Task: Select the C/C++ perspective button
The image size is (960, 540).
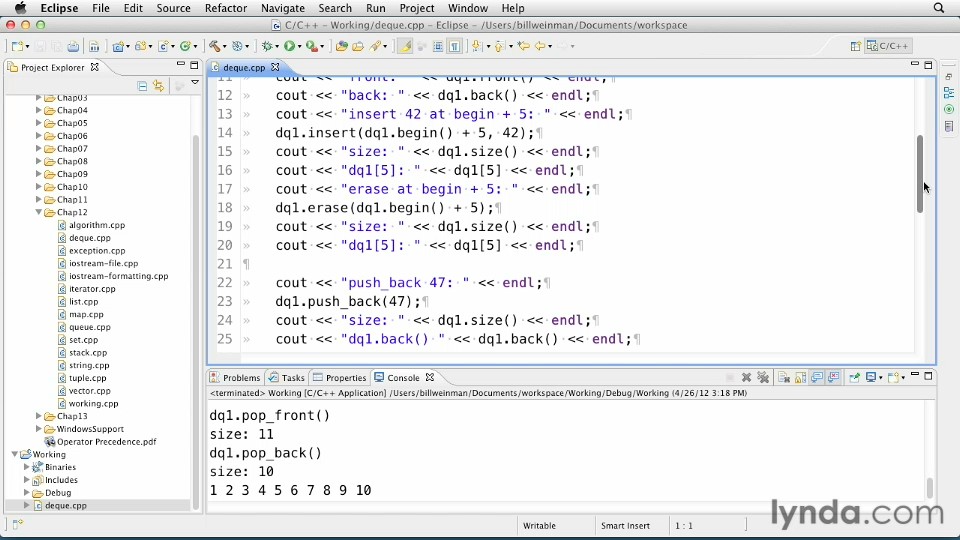Action: (888, 46)
